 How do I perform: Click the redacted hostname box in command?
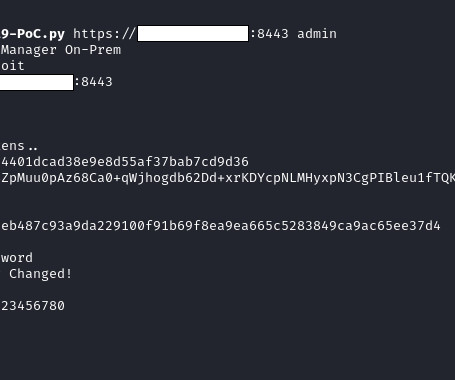[x=193, y=34]
